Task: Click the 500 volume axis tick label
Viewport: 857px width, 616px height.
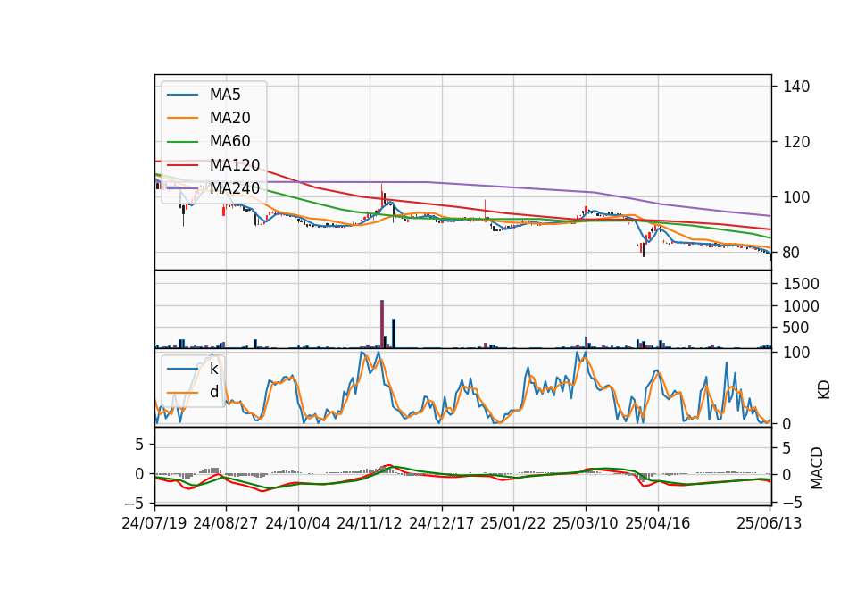Action: click(796, 328)
